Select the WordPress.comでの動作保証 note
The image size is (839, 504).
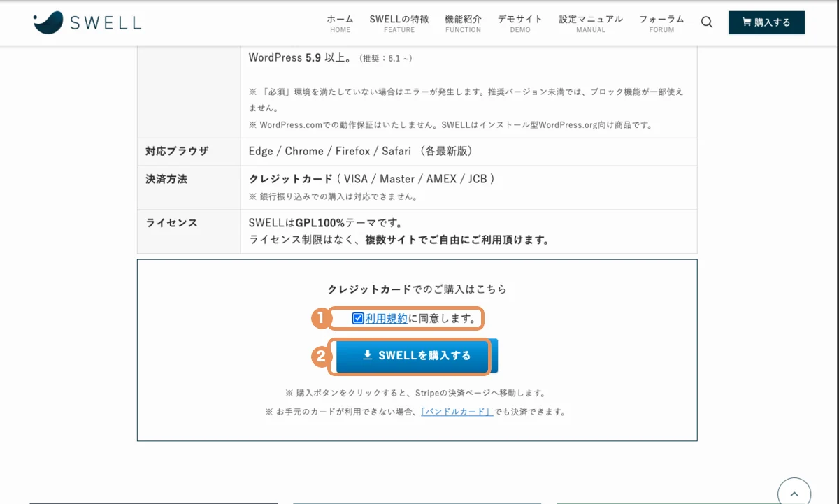(451, 125)
